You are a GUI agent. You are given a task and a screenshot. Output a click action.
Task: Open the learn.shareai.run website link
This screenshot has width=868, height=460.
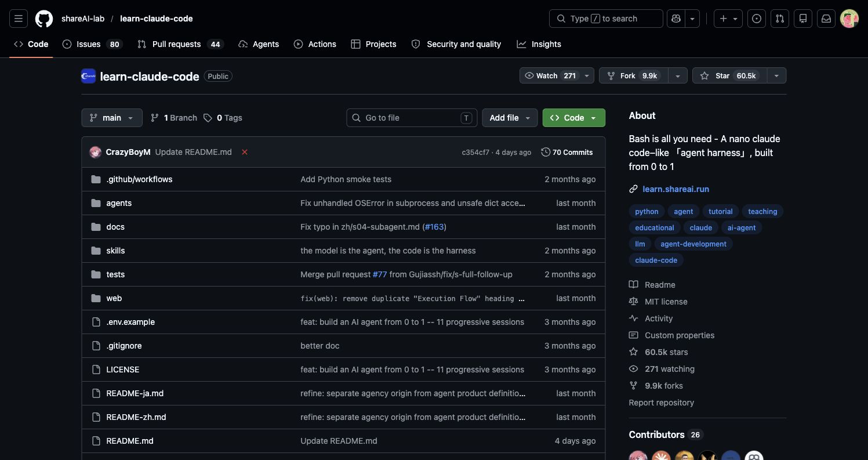(675, 189)
